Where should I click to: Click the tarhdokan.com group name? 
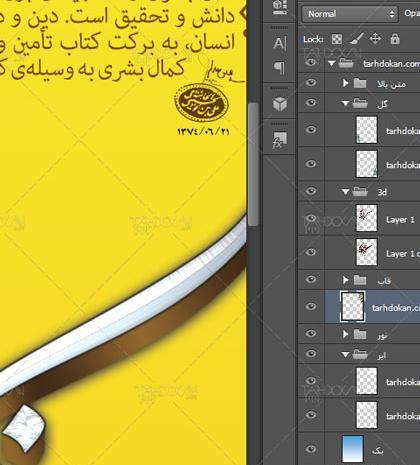pyautogui.click(x=391, y=63)
